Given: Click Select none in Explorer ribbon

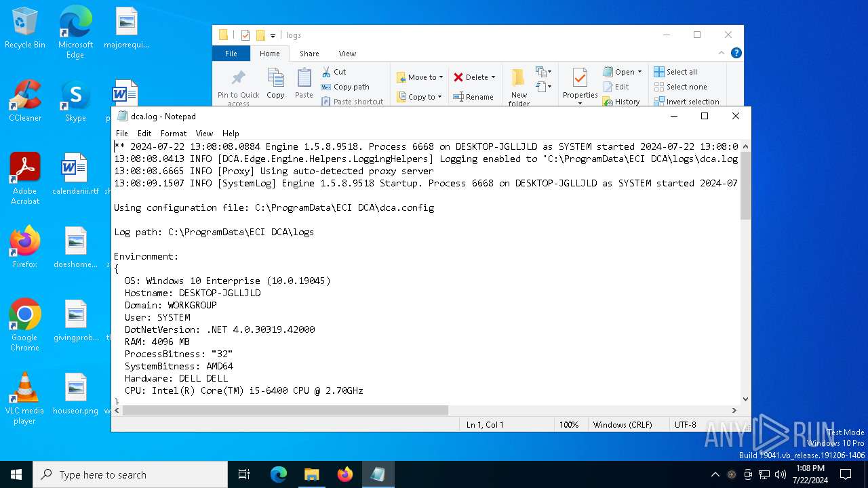Looking at the screenshot, I should tap(680, 87).
